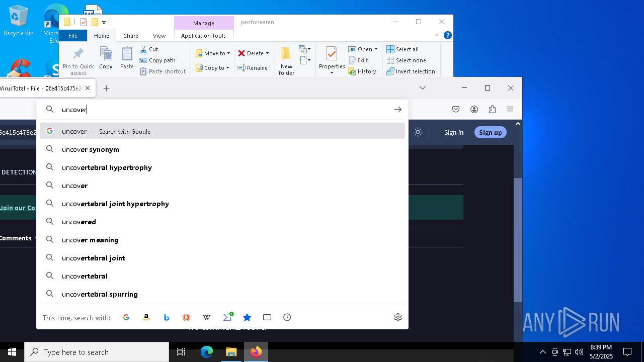Choose the 'uncover meaning' suggestion

(x=222, y=240)
